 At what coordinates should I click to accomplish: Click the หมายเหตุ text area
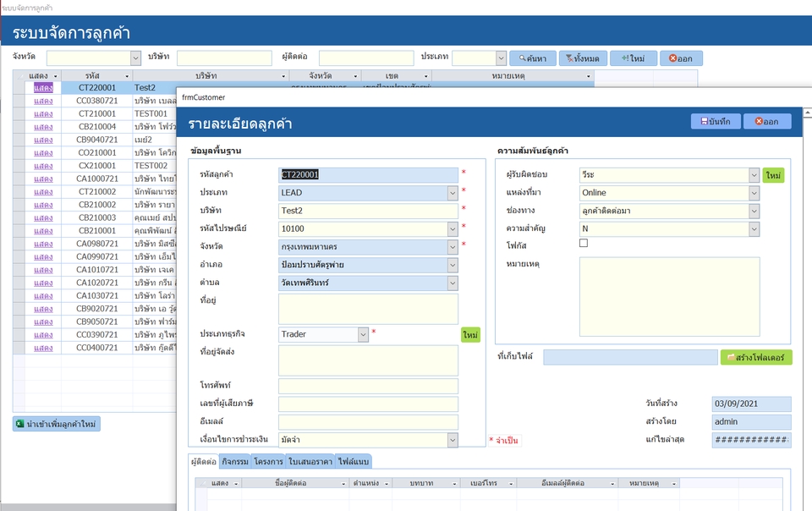pyautogui.click(x=670, y=297)
